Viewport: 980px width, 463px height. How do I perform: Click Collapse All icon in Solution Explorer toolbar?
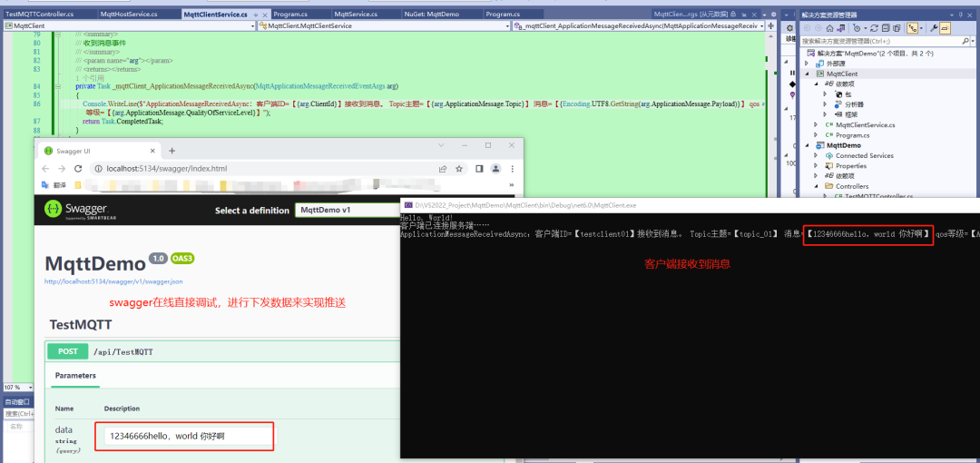(x=886, y=28)
